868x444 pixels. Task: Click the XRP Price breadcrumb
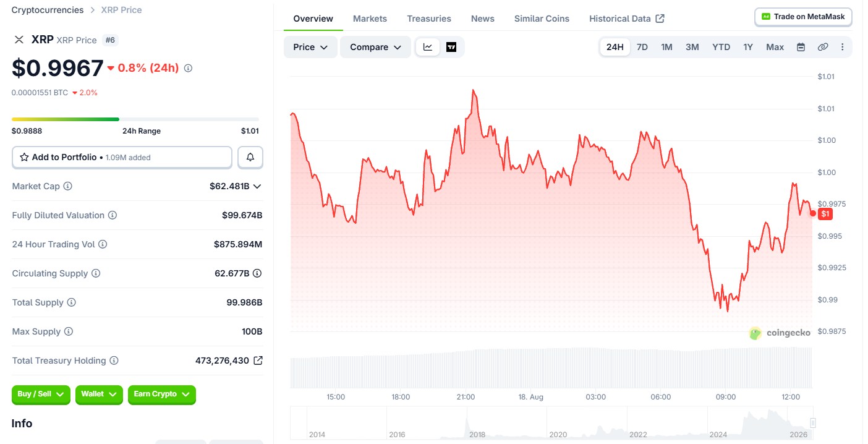pyautogui.click(x=122, y=10)
